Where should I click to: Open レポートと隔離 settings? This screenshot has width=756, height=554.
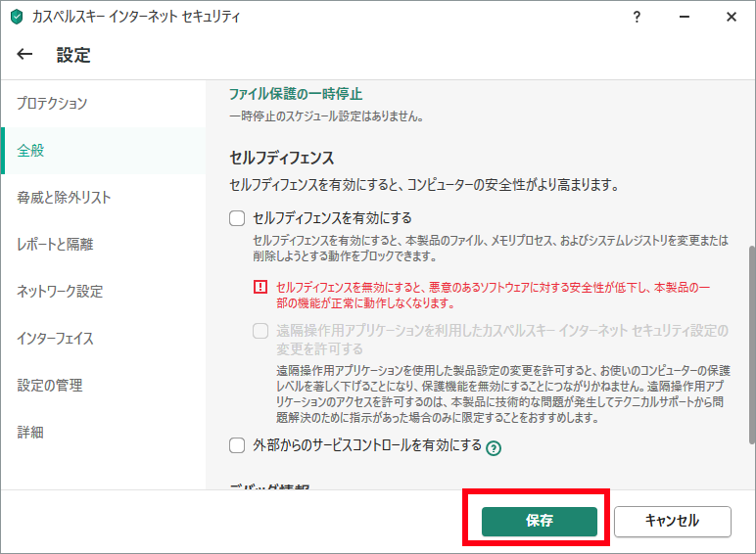coord(55,245)
